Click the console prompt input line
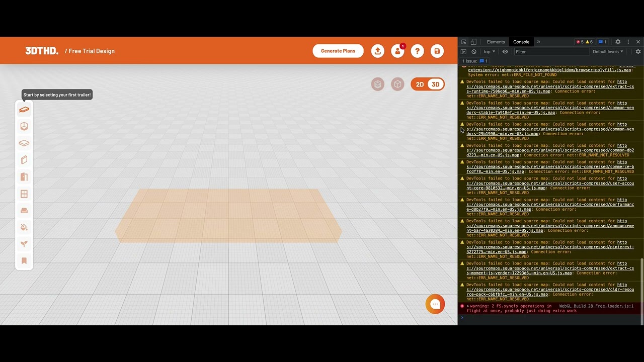Viewport: 644px width, 362px height. point(551,317)
